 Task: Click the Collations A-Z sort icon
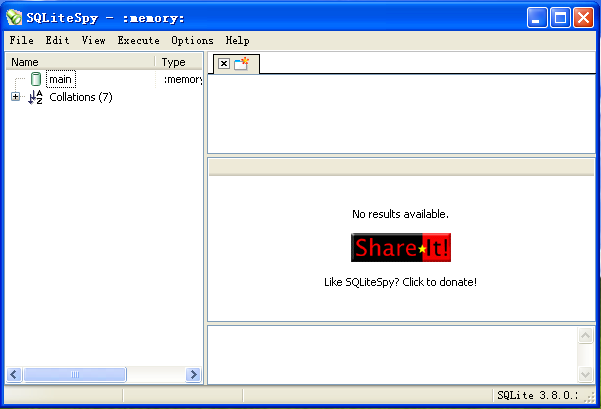tap(36, 97)
